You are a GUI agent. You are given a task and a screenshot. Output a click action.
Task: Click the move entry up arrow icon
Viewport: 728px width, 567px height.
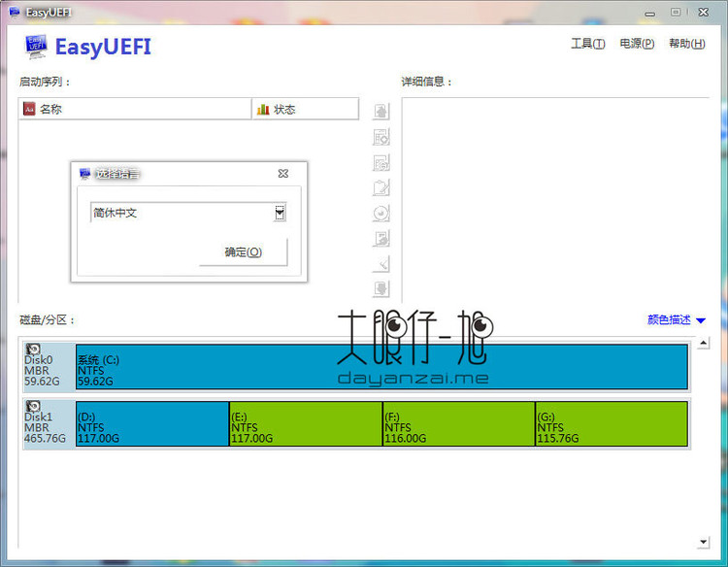(x=381, y=112)
